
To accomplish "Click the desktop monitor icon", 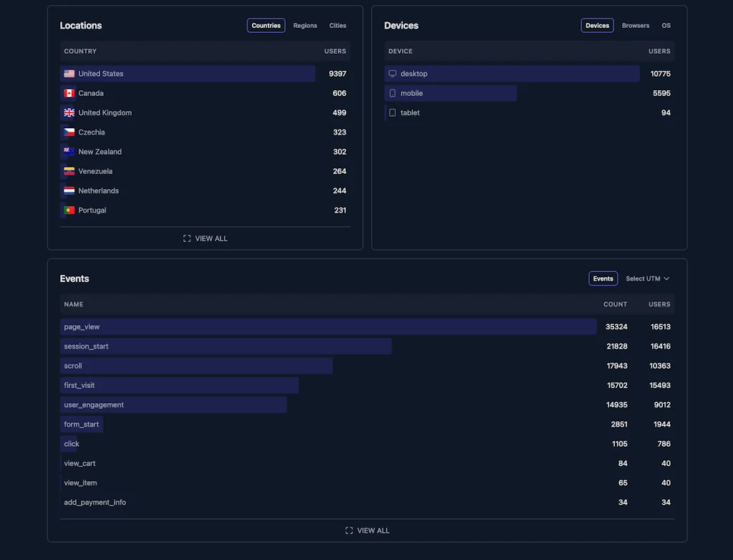I will [392, 73].
